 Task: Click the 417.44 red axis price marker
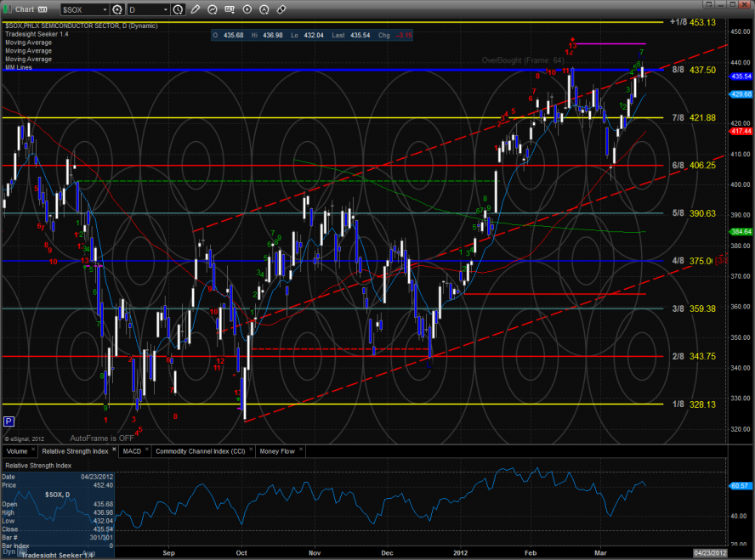(741, 131)
